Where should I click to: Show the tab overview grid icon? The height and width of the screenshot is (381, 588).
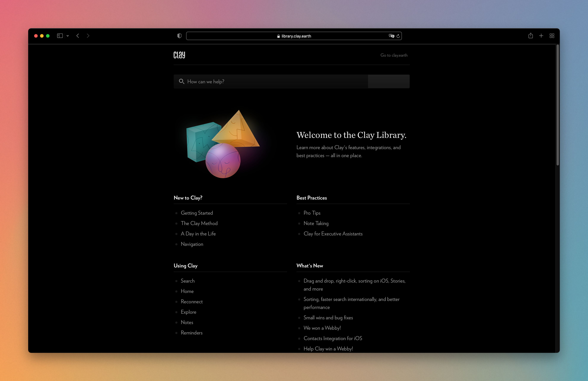tap(552, 36)
